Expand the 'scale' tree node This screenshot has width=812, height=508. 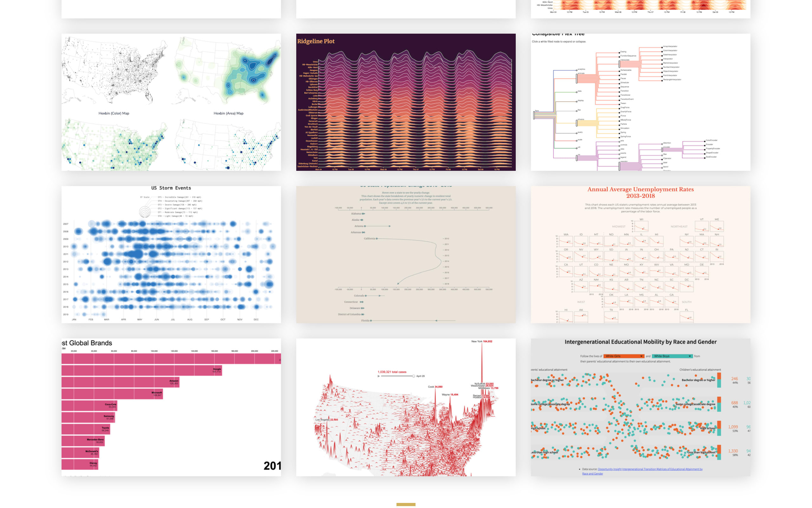click(x=577, y=140)
